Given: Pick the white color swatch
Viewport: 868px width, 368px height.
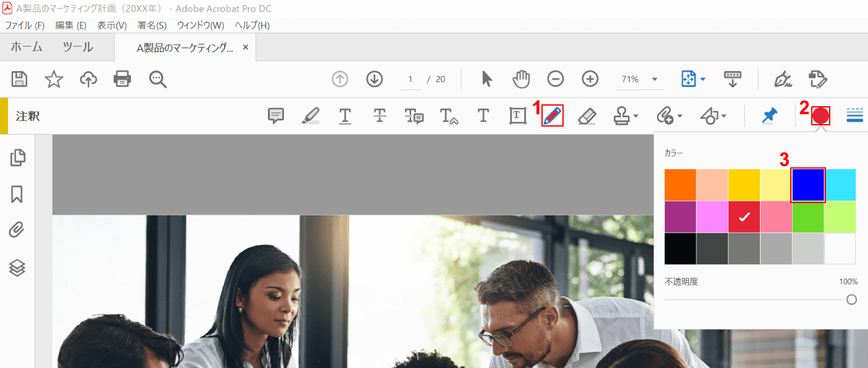Looking at the screenshot, I should click(840, 249).
